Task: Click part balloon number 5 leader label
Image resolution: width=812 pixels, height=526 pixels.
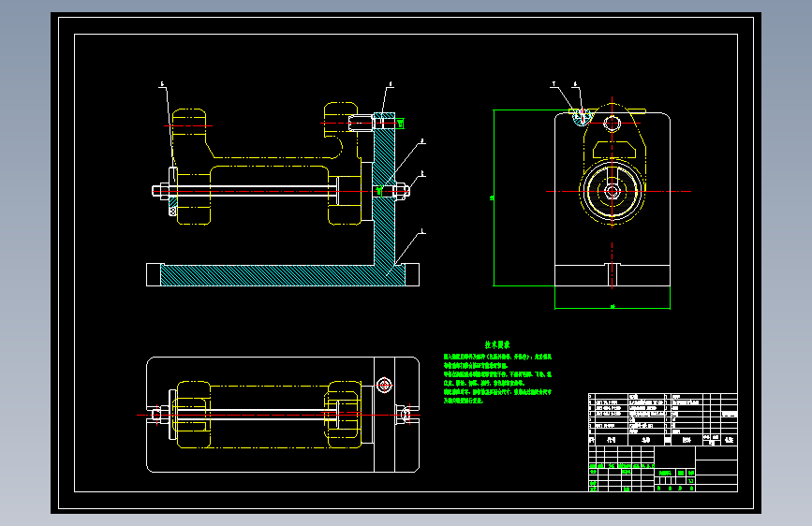Action: click(162, 84)
